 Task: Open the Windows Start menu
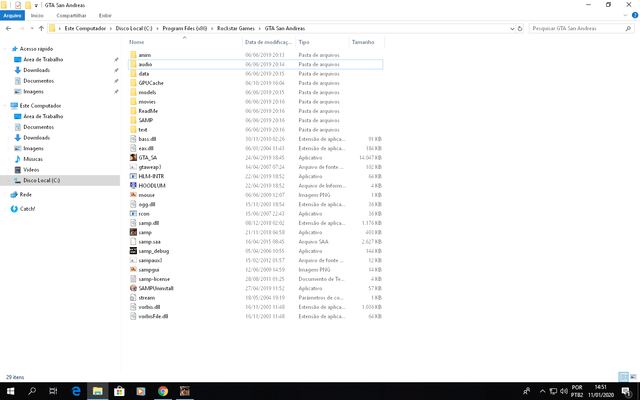click(10, 391)
